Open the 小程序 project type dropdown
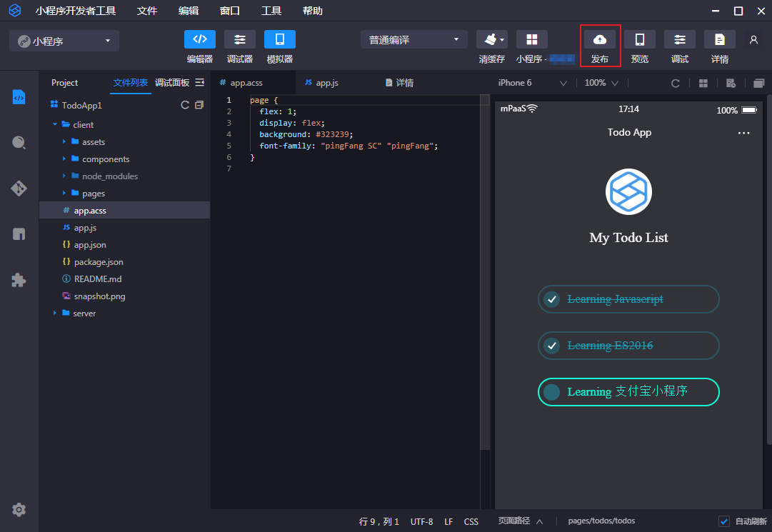This screenshot has width=772, height=532. pos(64,41)
